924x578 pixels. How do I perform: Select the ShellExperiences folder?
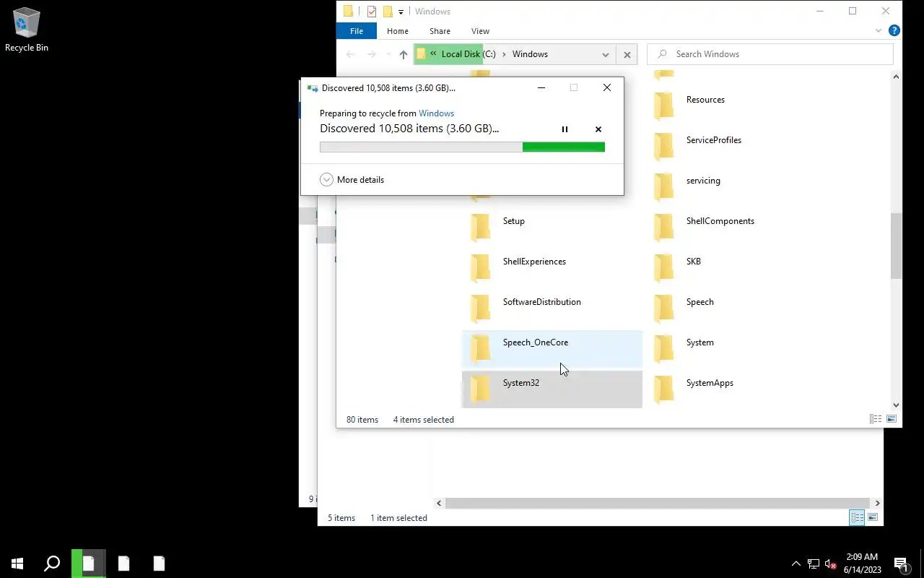tap(552, 267)
